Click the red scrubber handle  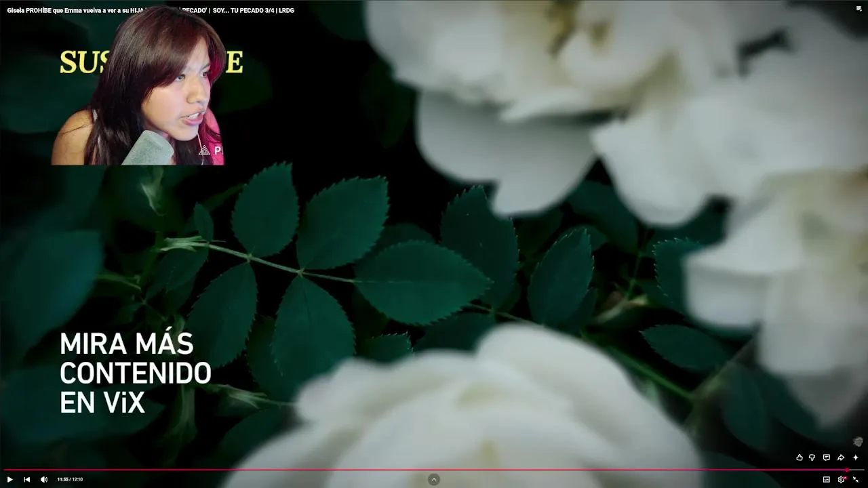tap(847, 470)
